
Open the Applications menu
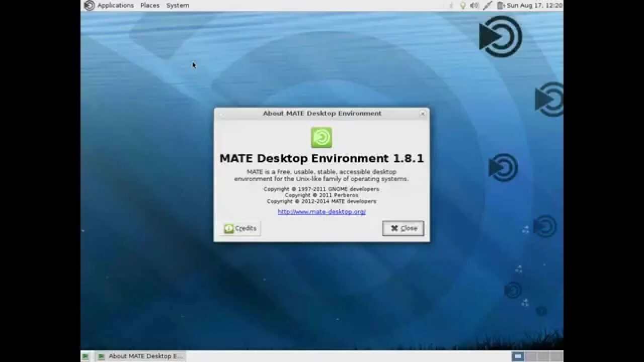115,6
